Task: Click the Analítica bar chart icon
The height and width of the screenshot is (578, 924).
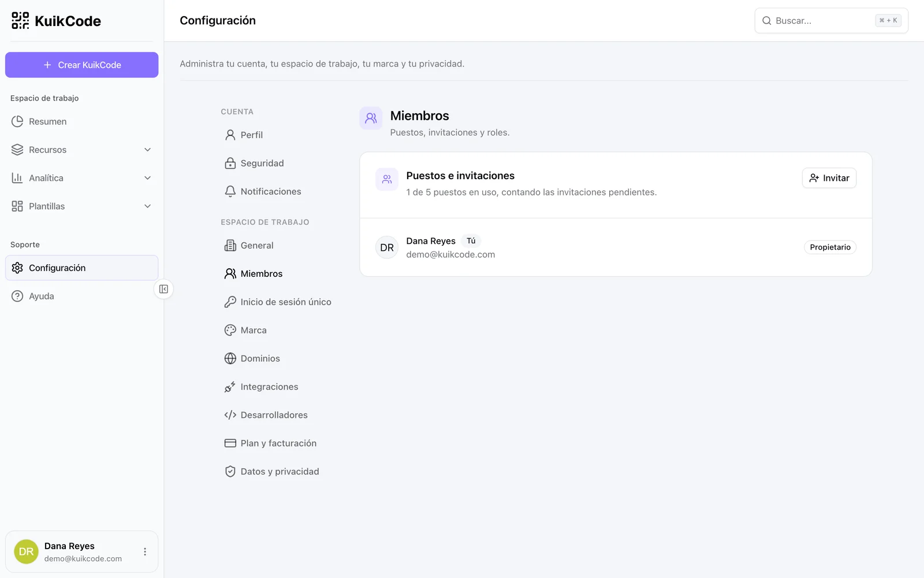Action: point(17,178)
